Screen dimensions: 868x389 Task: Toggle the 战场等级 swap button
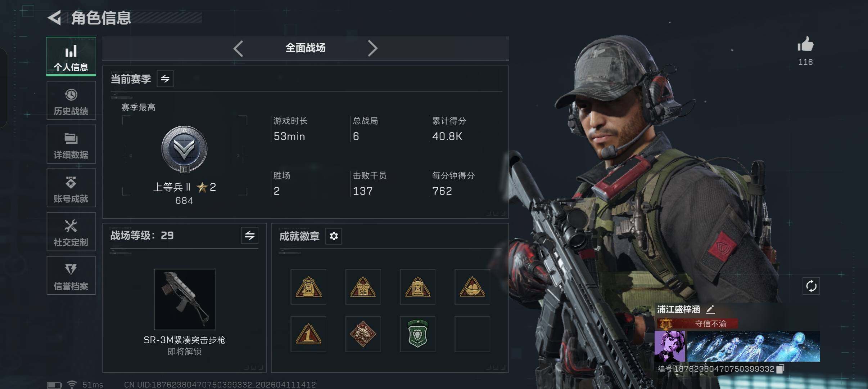[250, 236]
